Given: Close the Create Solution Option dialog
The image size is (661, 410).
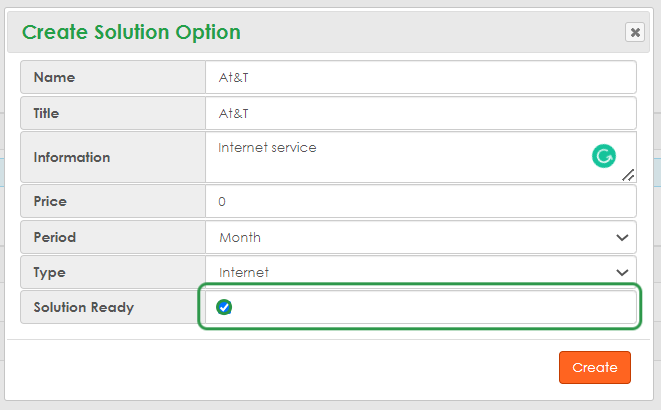Looking at the screenshot, I should 635,32.
